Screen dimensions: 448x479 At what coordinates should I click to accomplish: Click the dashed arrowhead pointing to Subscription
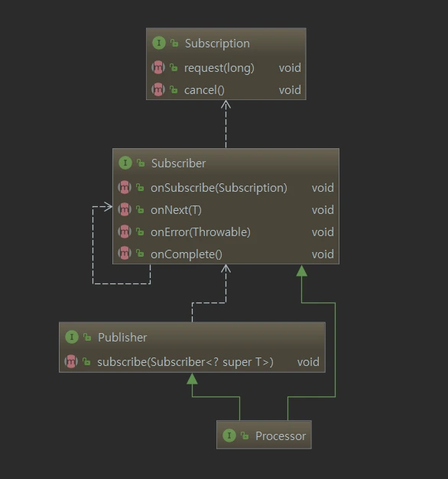coord(226,105)
